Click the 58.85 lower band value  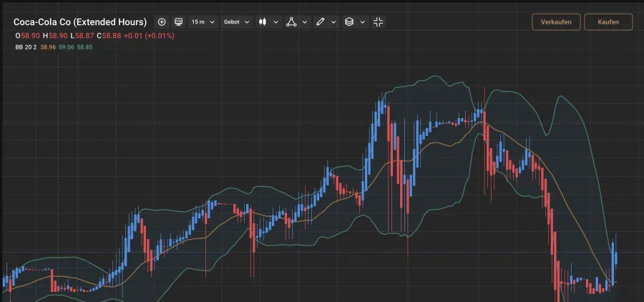pyautogui.click(x=84, y=47)
